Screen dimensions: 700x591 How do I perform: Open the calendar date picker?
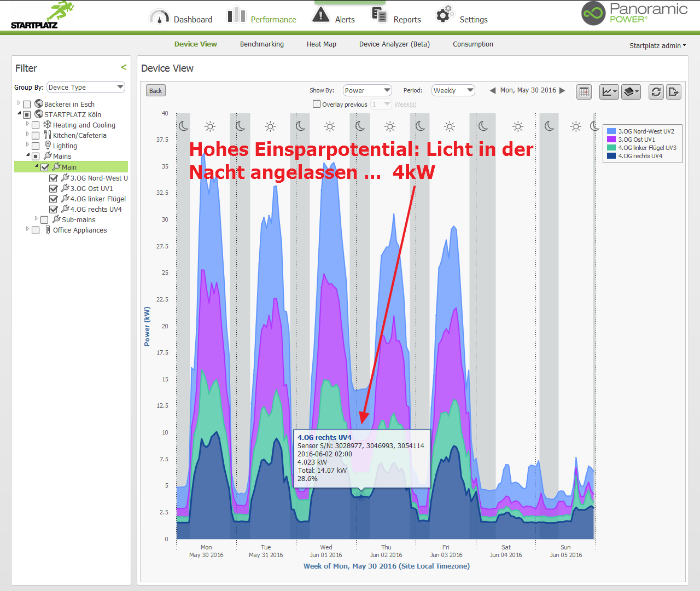584,92
